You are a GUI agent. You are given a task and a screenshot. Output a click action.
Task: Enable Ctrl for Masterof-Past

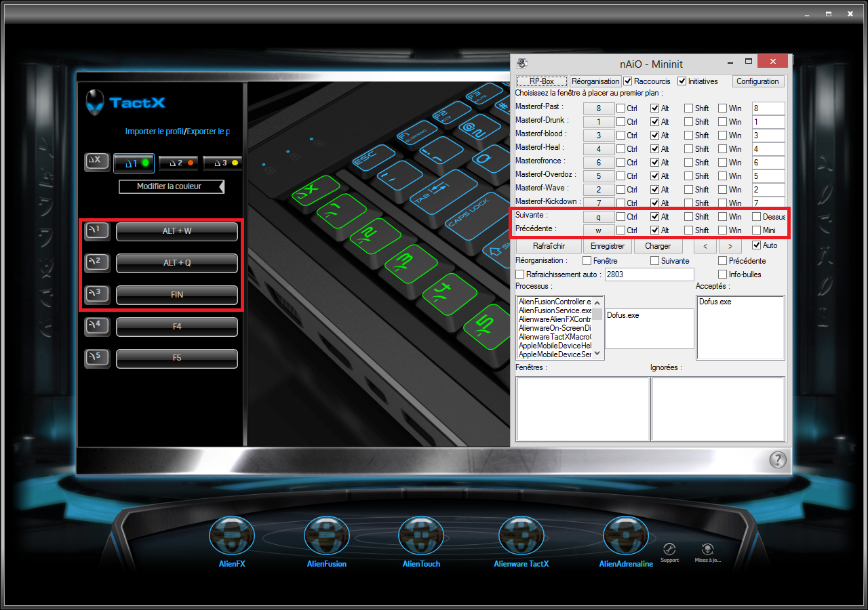pyautogui.click(x=620, y=108)
